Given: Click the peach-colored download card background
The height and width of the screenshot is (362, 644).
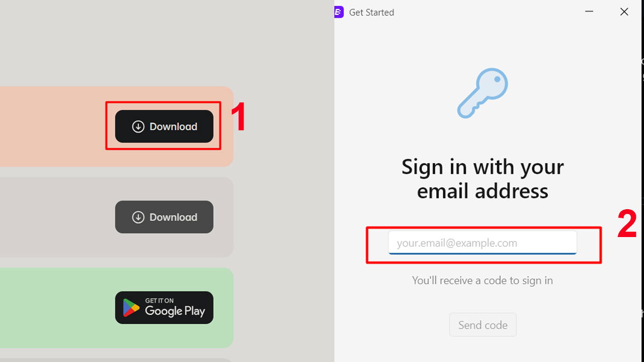Looking at the screenshot, I should pyautogui.click(x=54, y=127).
